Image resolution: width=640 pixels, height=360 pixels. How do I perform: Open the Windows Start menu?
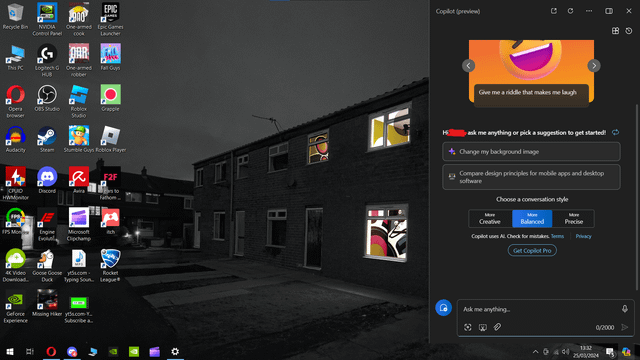point(10,351)
